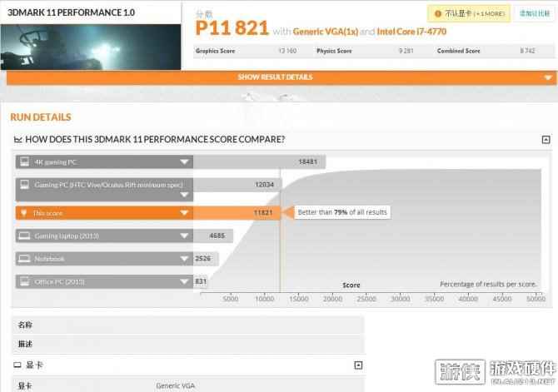Click the Gaming PC (HTC Vive) monitor icon
The width and height of the screenshot is (558, 392).
point(24,185)
